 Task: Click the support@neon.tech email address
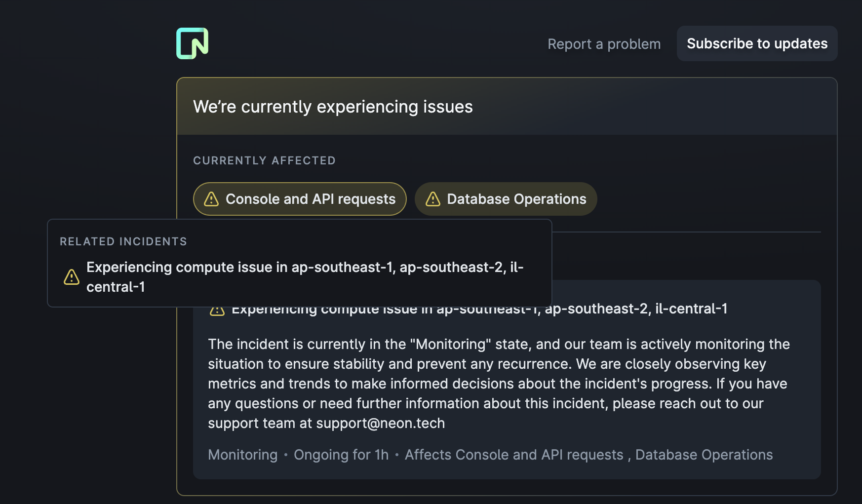click(x=380, y=423)
